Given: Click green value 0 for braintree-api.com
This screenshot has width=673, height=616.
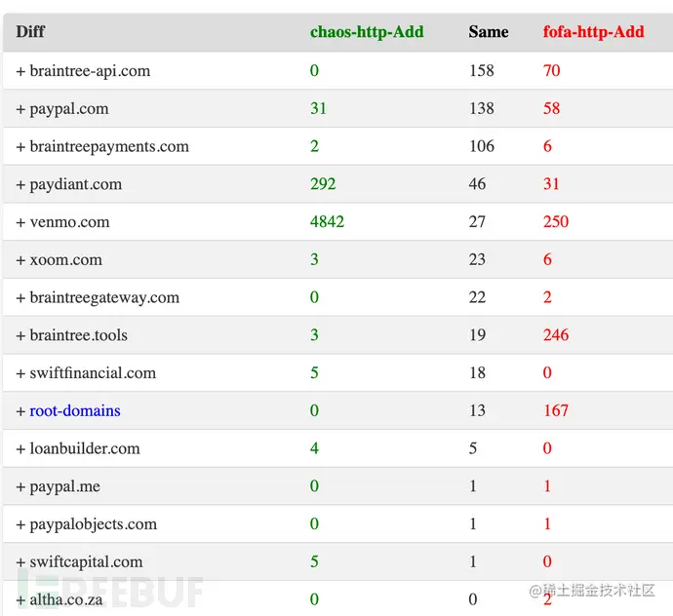Looking at the screenshot, I should (315, 71).
